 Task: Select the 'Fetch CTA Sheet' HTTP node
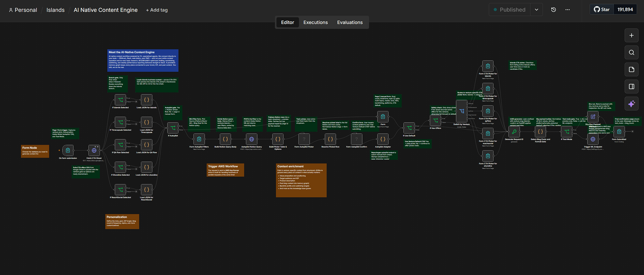point(94,150)
